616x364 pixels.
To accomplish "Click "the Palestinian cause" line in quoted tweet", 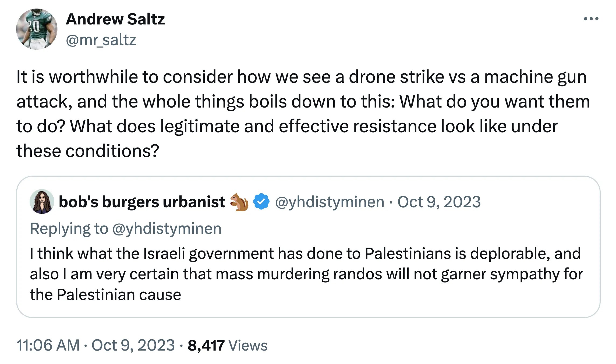I will point(105,295).
